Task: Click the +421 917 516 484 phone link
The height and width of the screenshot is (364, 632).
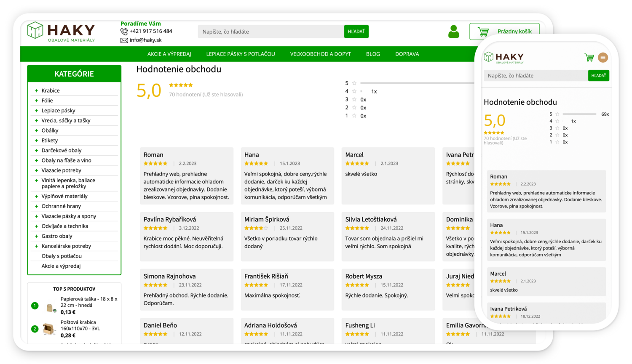Action: click(x=151, y=31)
